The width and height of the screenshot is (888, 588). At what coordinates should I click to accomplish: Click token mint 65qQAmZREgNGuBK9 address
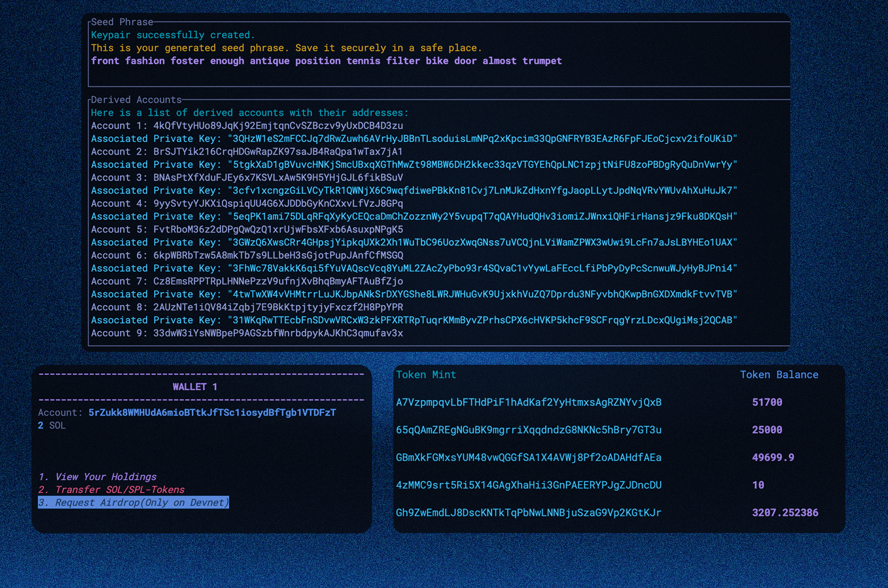point(528,430)
